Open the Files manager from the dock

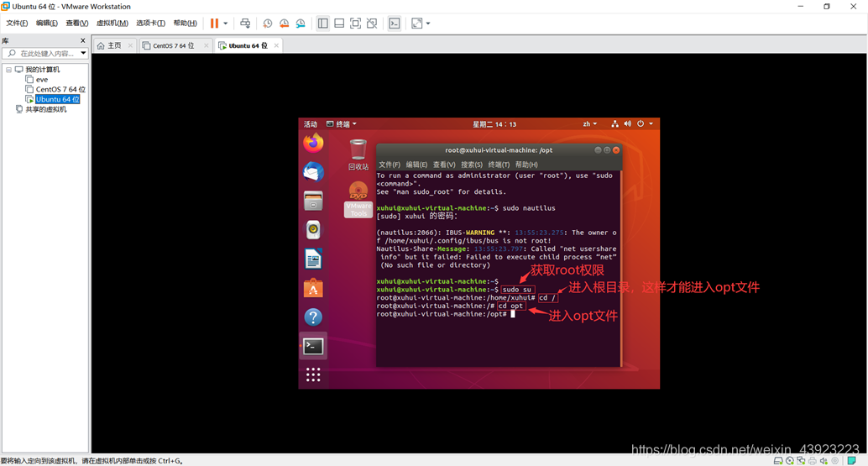(x=313, y=201)
